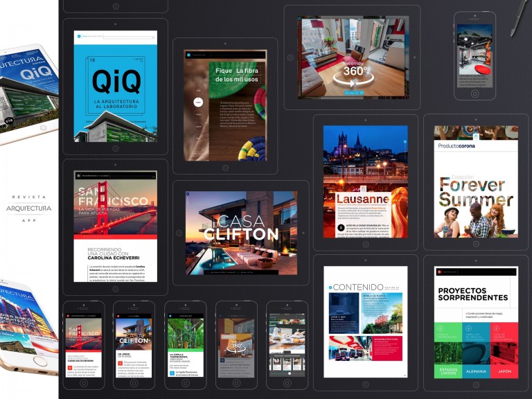Click the green forest chapel photo on the iPhone
The width and height of the screenshot is (532, 399).
coord(185,335)
